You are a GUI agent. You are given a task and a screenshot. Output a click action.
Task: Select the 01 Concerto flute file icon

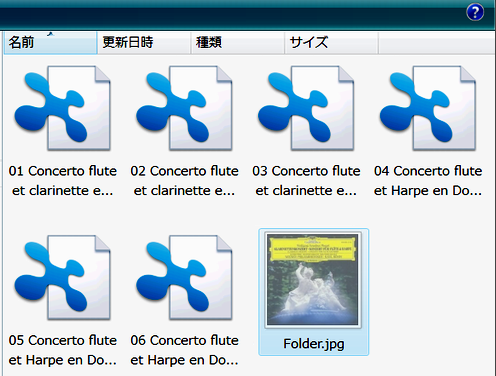pos(63,108)
